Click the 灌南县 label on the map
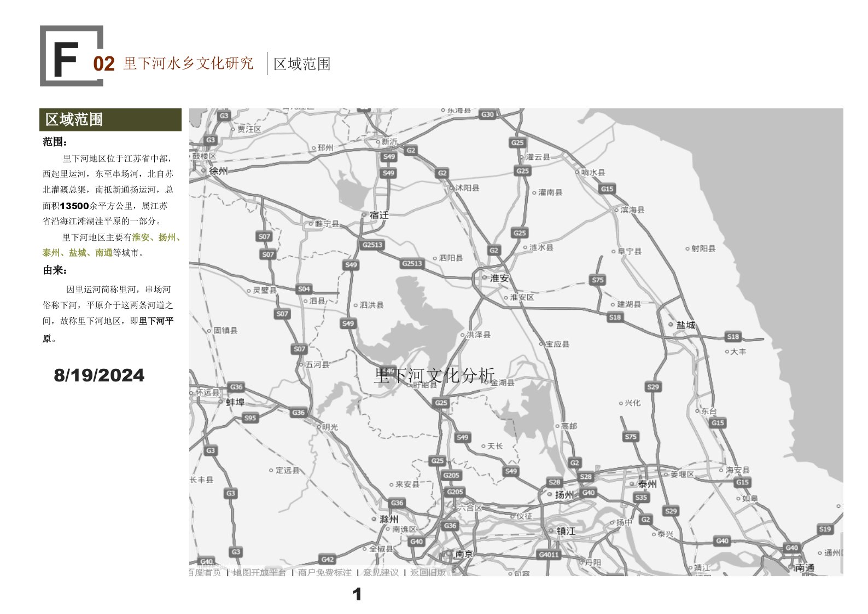 pos(550,193)
